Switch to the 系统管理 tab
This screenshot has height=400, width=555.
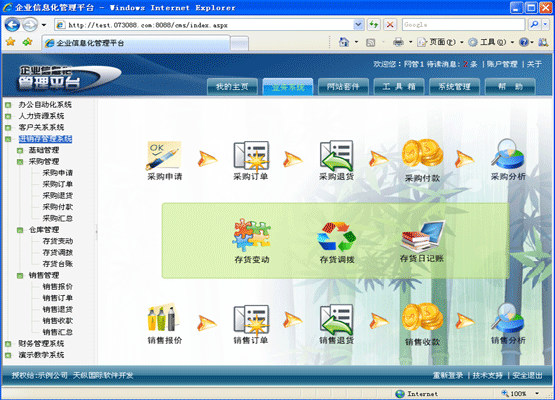(454, 87)
